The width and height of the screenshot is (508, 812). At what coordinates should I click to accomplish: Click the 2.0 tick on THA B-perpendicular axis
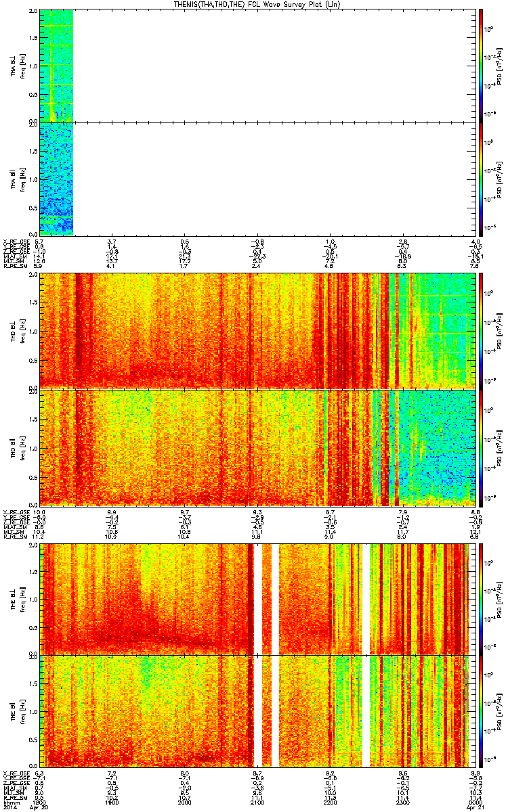point(33,12)
